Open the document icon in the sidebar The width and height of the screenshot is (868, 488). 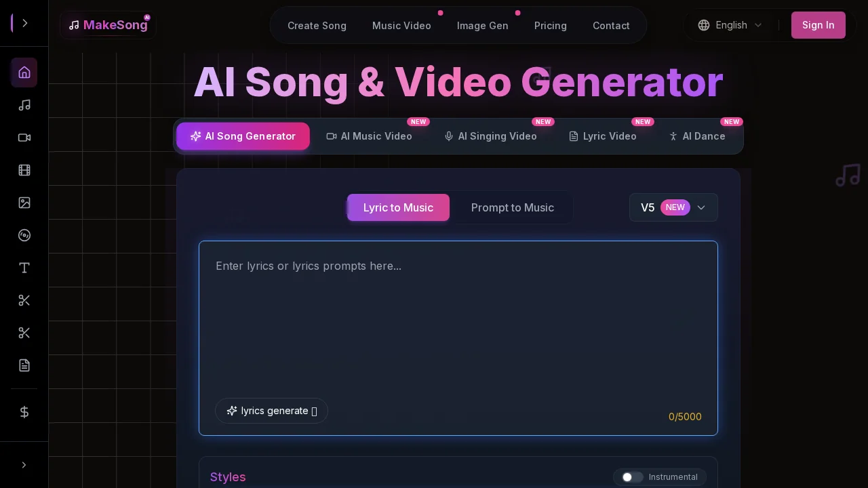24,365
